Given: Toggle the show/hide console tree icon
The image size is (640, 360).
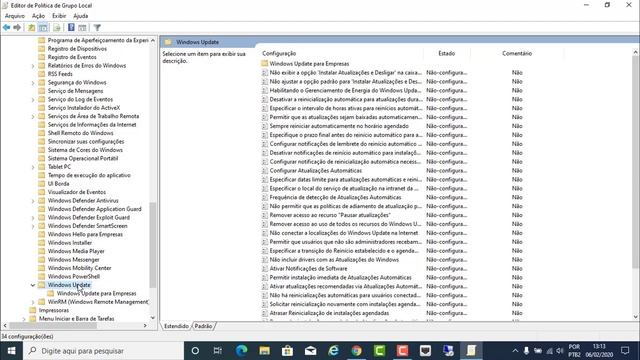Looking at the screenshot, I should point(43,27).
